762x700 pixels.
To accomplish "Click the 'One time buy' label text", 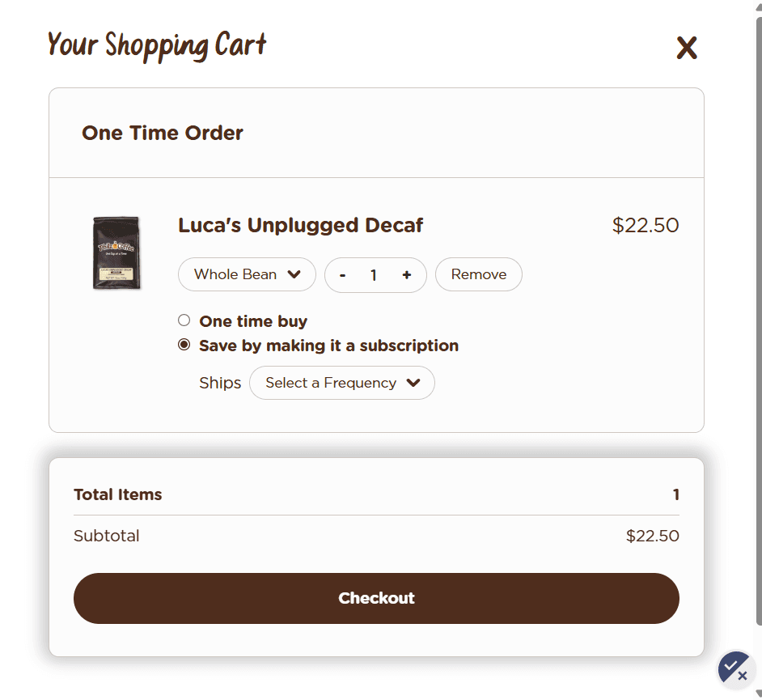I will 253,321.
